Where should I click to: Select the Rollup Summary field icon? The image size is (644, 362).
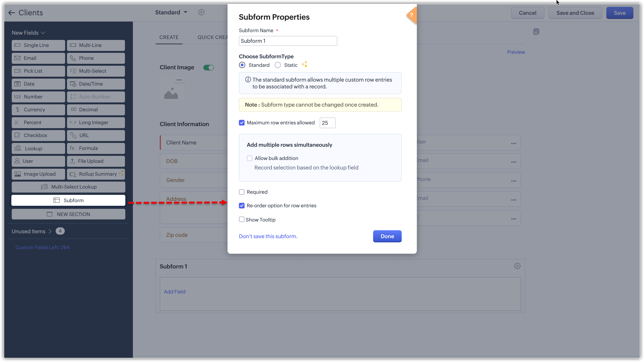coord(73,174)
